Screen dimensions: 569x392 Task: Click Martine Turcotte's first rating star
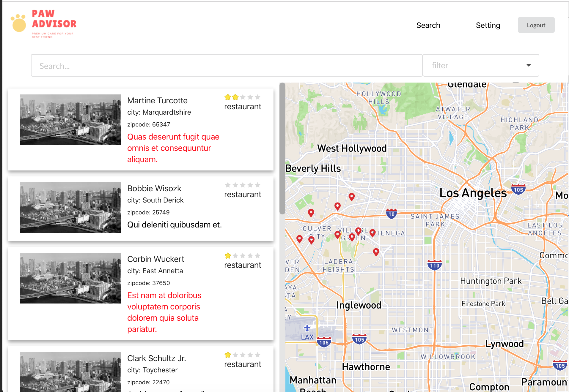[x=228, y=97]
